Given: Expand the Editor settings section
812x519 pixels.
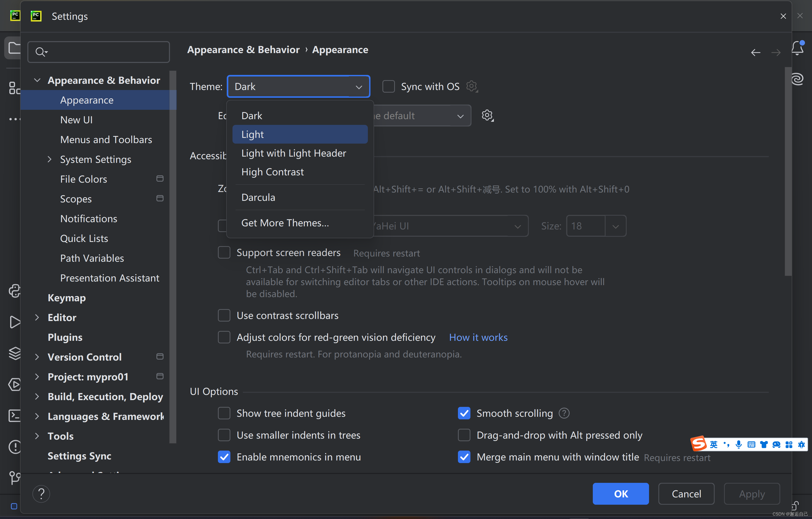Looking at the screenshot, I should tap(37, 317).
